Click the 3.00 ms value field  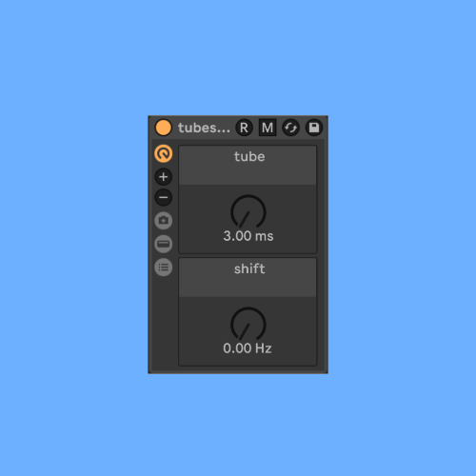(248, 236)
